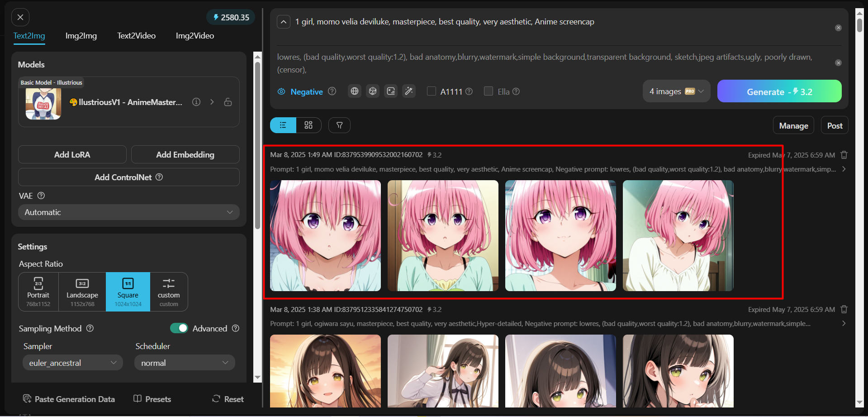Open the Sampling Method help icon

tap(90, 328)
